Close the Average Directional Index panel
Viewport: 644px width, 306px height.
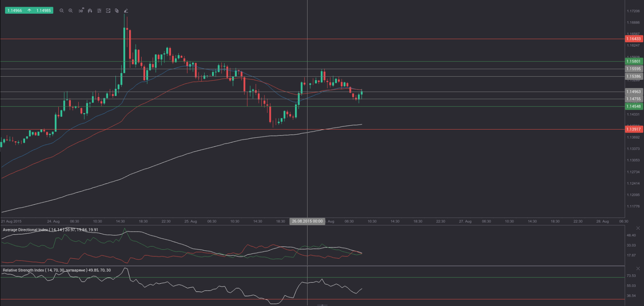(x=638, y=228)
